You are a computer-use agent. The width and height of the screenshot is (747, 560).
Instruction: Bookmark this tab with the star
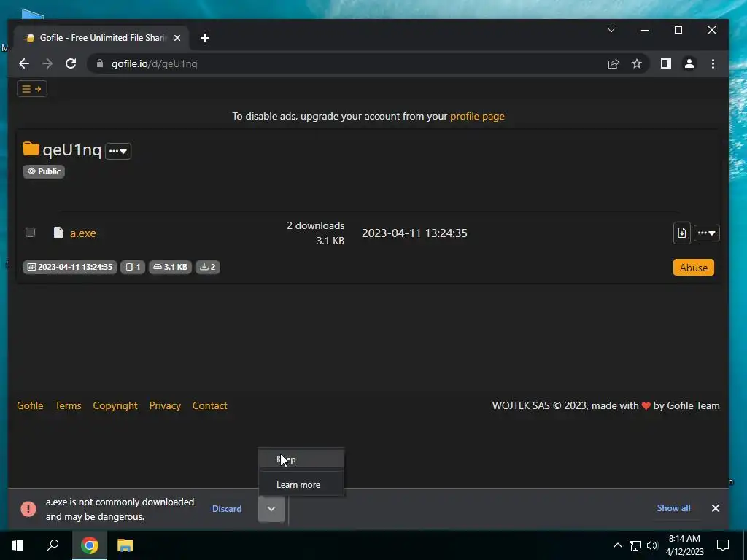(x=636, y=64)
